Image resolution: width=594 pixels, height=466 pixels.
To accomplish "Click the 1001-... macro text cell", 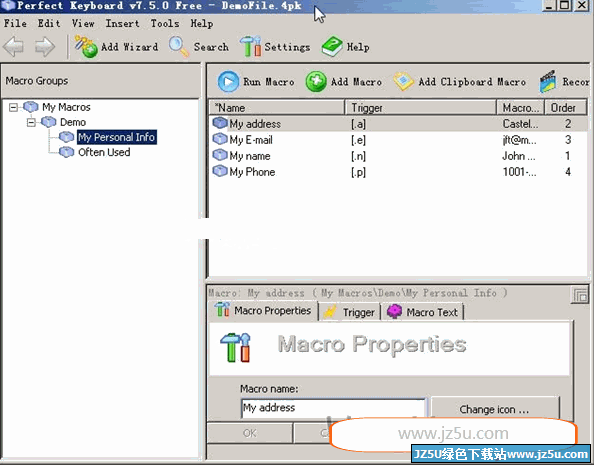I will tap(519, 172).
